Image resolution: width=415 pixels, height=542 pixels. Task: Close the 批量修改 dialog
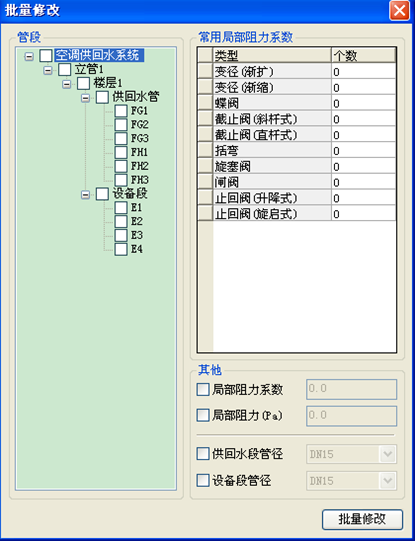(x=399, y=10)
